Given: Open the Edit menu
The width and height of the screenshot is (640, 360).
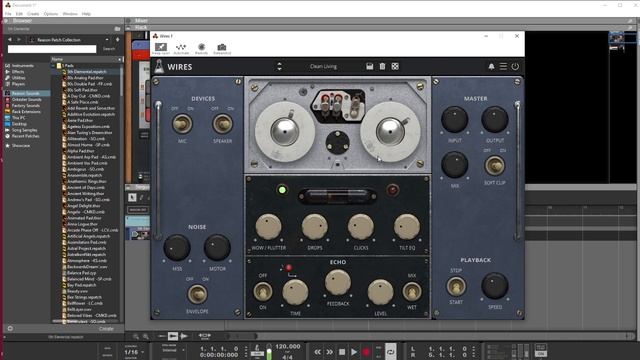Looking at the screenshot, I should 19,14.
